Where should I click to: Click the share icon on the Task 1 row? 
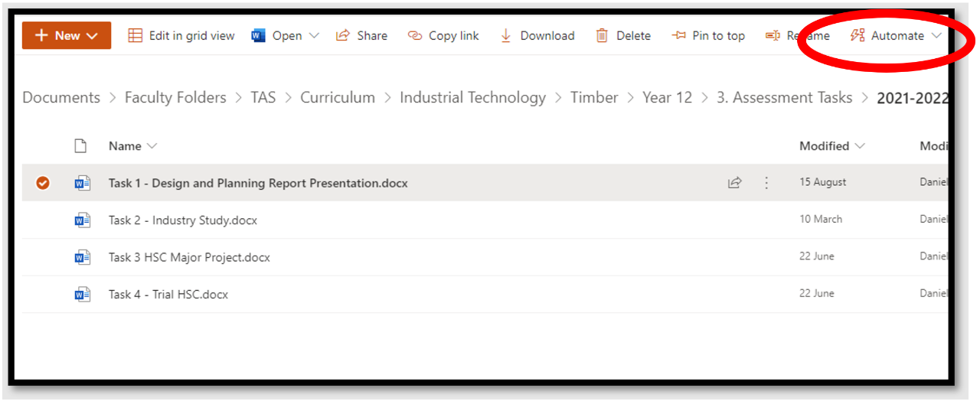pyautogui.click(x=734, y=183)
